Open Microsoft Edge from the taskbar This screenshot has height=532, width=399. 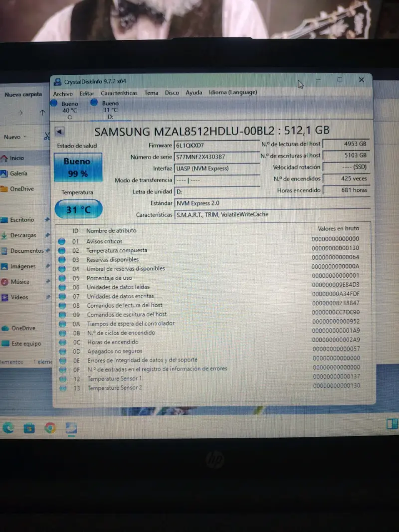pyautogui.click(x=8, y=428)
